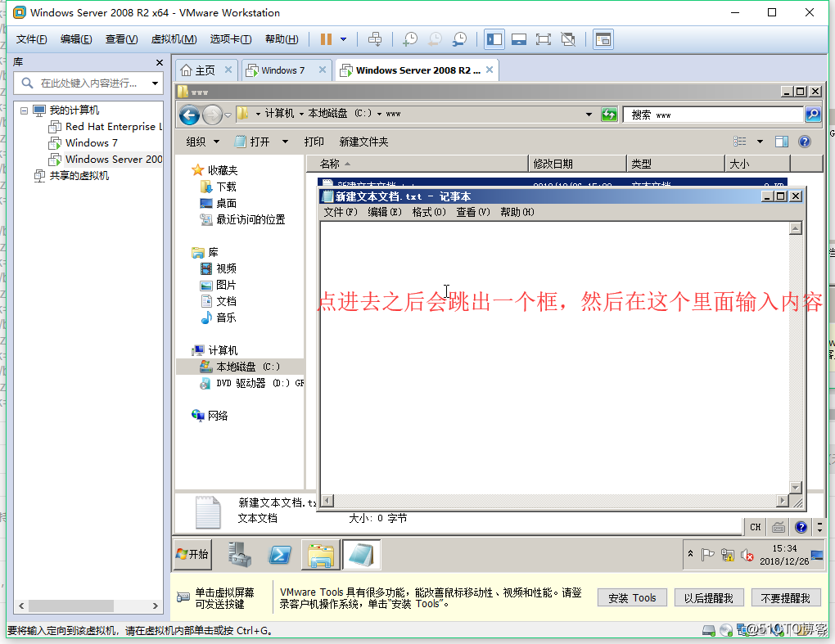Image resolution: width=835 pixels, height=644 pixels.
Task: Click the Action Center flag icon
Action: (x=707, y=555)
